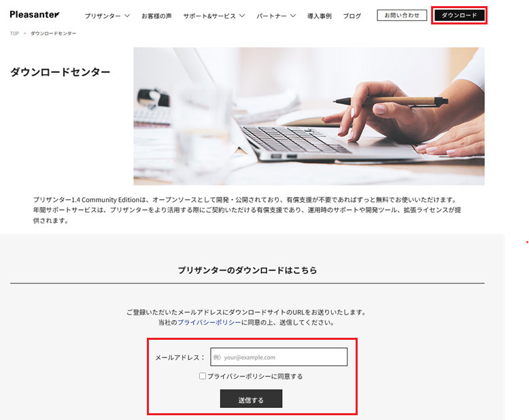Go to TOP breadcrumb link
Screen dimensions: 529x420
(14, 33)
